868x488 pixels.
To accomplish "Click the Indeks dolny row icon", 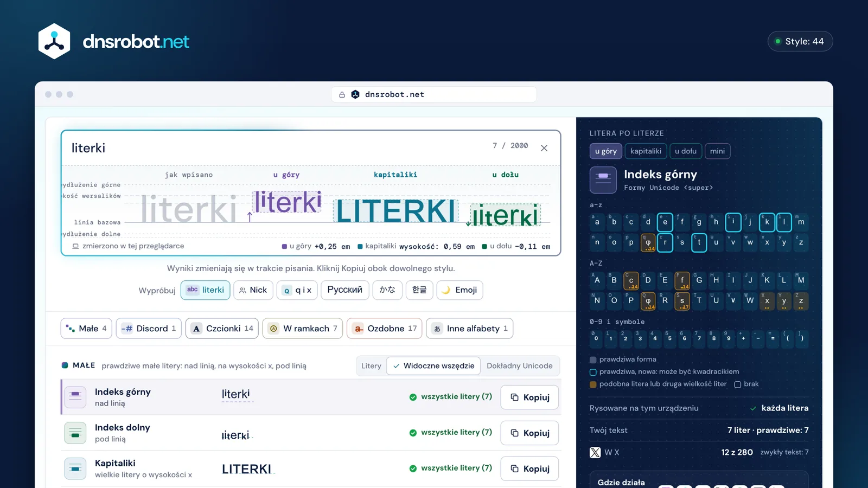I will pos(75,433).
